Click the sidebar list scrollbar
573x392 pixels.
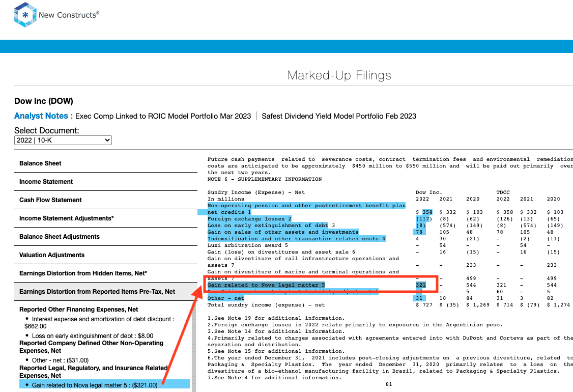tap(194, 346)
